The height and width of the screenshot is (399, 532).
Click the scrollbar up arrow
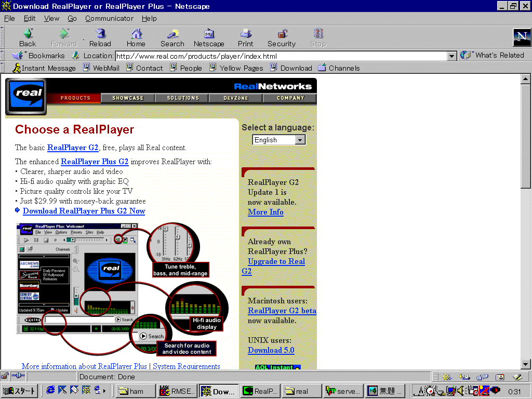[526, 79]
